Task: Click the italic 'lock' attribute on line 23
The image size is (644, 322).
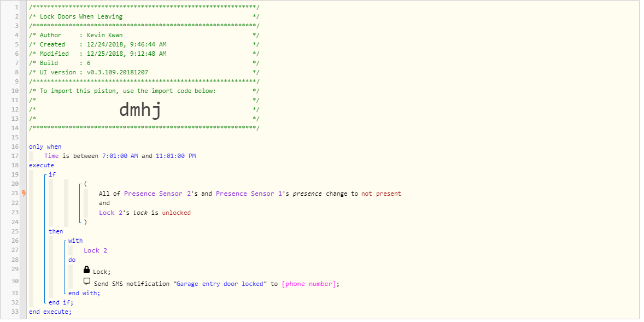Action: point(140,213)
